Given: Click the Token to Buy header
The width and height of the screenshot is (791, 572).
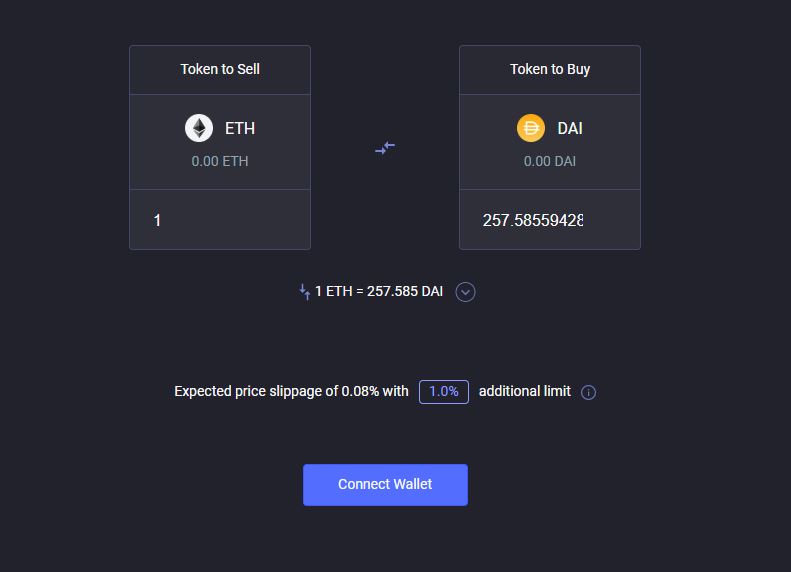Looking at the screenshot, I should click(550, 69).
